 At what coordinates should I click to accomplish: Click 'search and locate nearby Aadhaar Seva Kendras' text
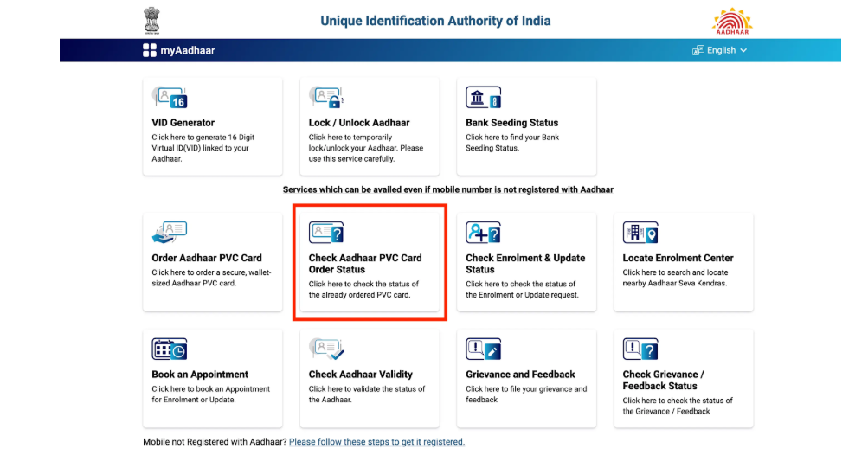pos(675,278)
